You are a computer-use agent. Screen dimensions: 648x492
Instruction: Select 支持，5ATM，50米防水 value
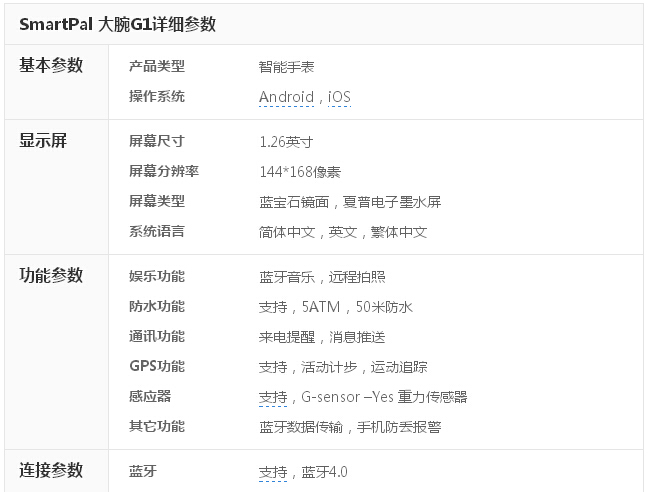[x=336, y=307]
